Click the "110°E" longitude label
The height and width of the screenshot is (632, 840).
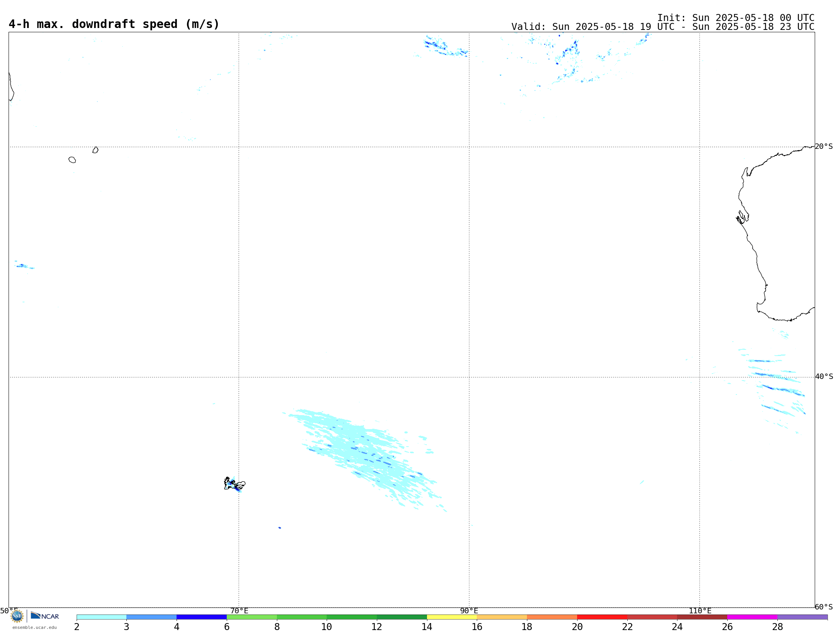(x=700, y=611)
